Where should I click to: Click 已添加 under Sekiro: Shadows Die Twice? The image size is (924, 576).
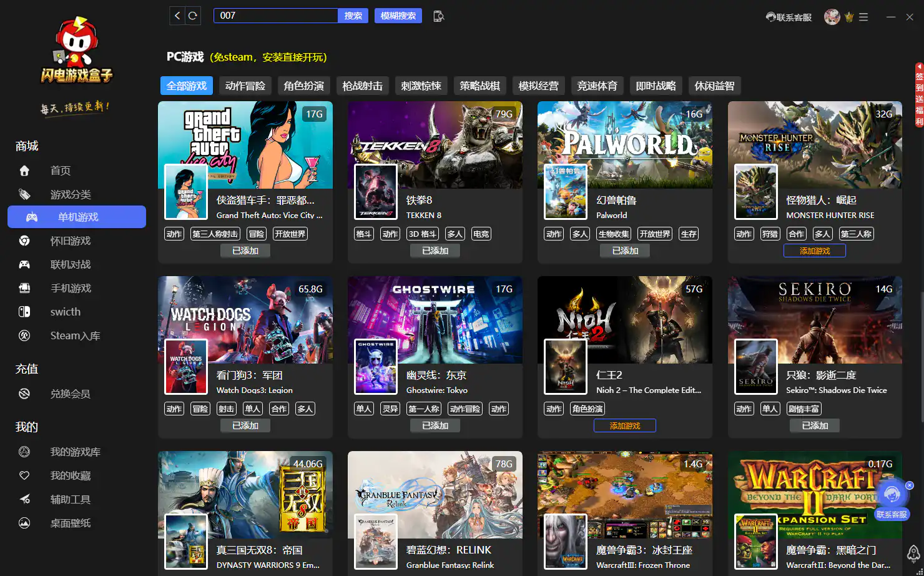click(815, 425)
